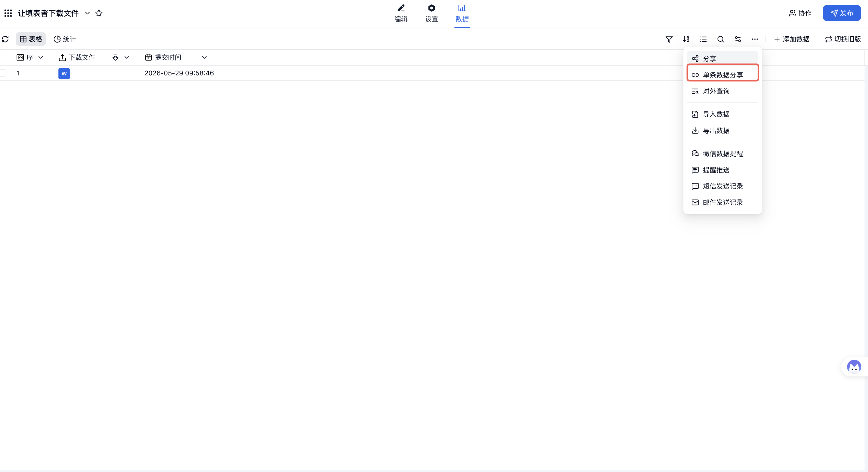The image size is (868, 472).
Task: Open the floating assistant mascot icon
Action: pos(854,367)
